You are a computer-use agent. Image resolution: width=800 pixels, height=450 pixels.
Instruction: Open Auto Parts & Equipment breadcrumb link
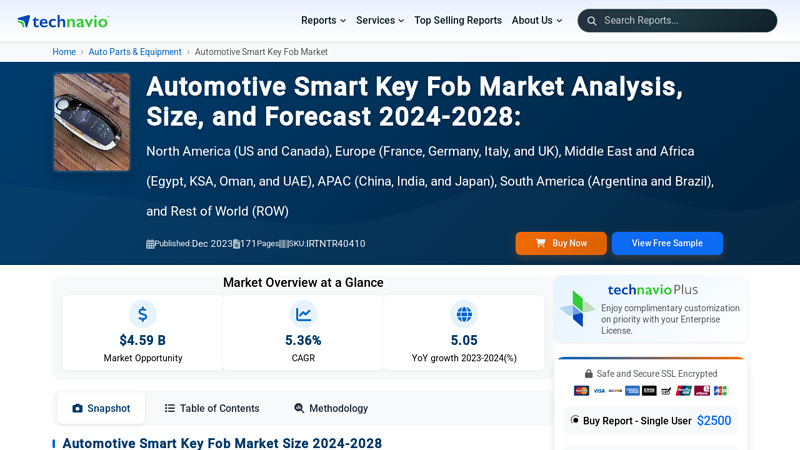135,52
